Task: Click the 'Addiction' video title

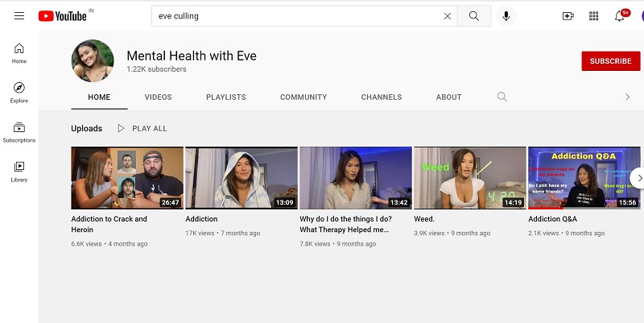Action: point(201,219)
